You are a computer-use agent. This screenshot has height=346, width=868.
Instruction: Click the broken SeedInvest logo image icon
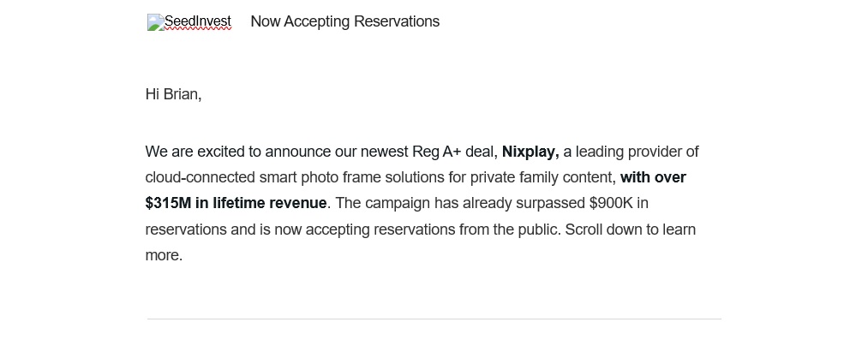point(155,22)
